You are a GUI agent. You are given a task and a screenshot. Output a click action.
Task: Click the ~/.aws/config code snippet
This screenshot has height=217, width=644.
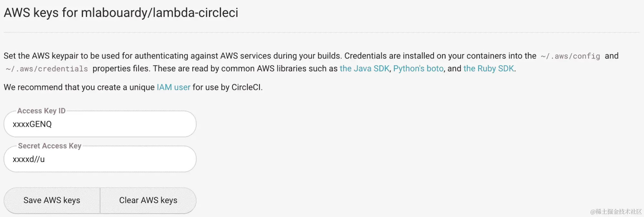click(570, 56)
